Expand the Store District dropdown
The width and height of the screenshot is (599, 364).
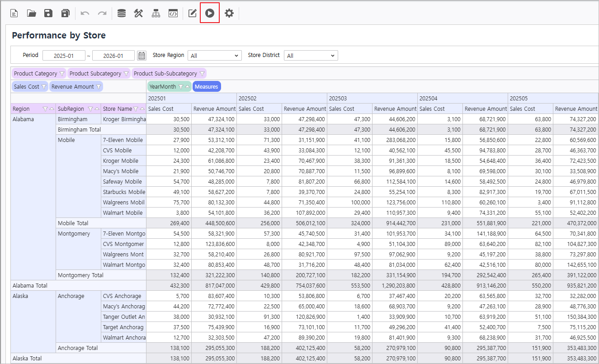point(311,56)
